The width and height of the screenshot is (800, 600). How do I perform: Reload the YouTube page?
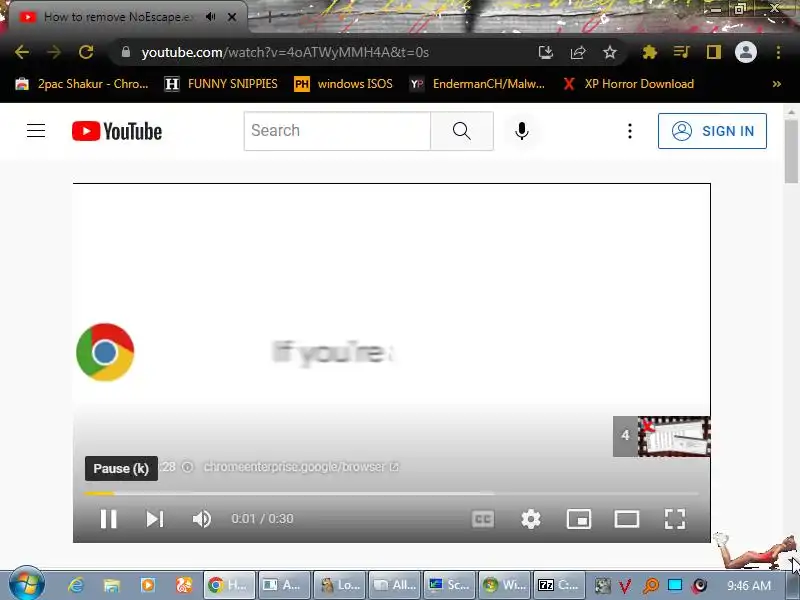pos(86,52)
